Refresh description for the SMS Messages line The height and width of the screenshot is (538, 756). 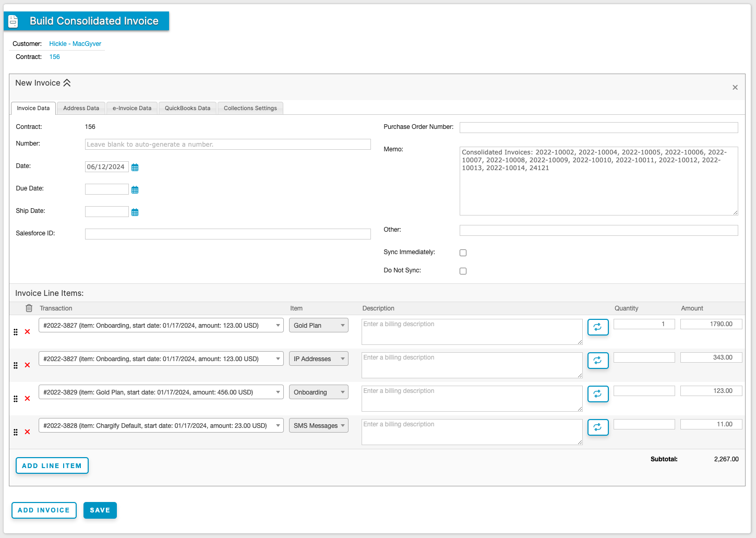coord(598,427)
